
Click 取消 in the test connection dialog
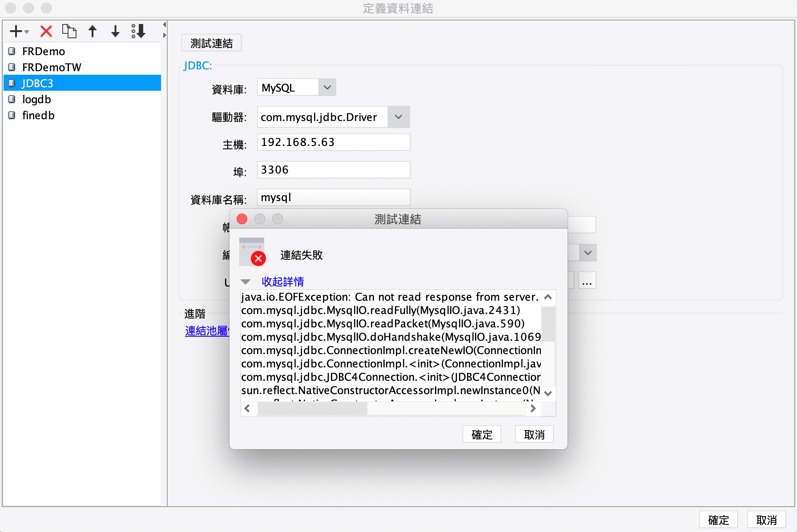pyautogui.click(x=534, y=435)
